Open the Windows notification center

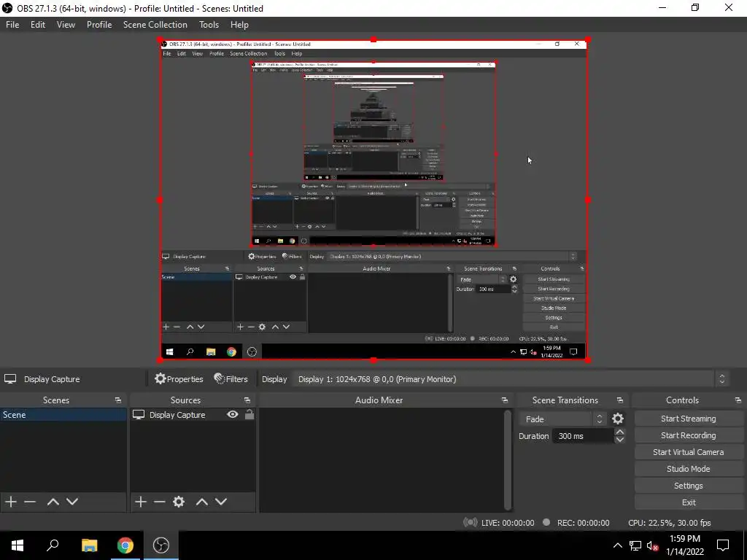(723, 545)
